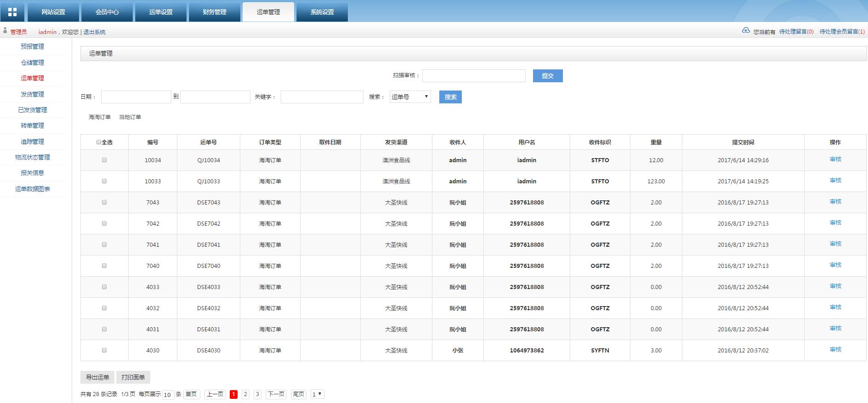Select 发货管理 in the left sidebar

coord(32,94)
